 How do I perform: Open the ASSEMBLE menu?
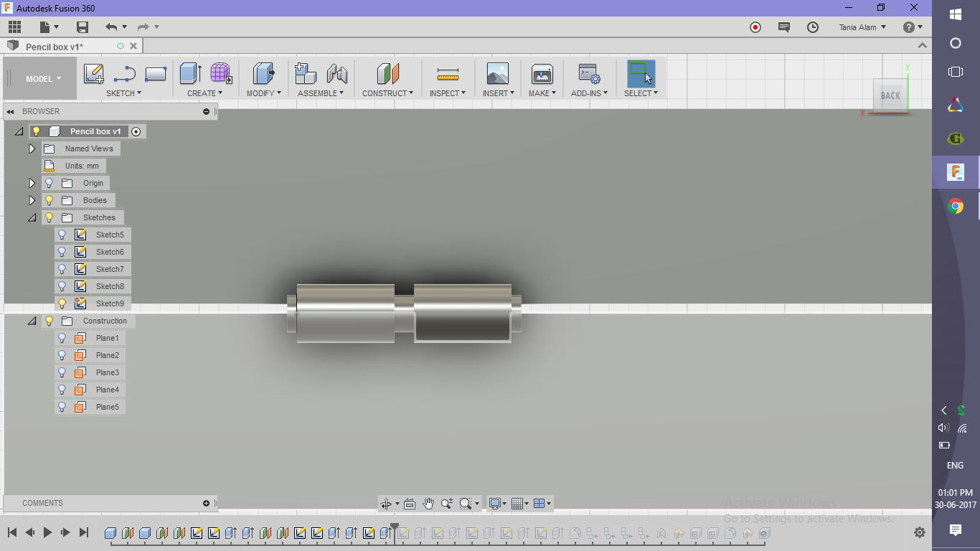[x=321, y=93]
